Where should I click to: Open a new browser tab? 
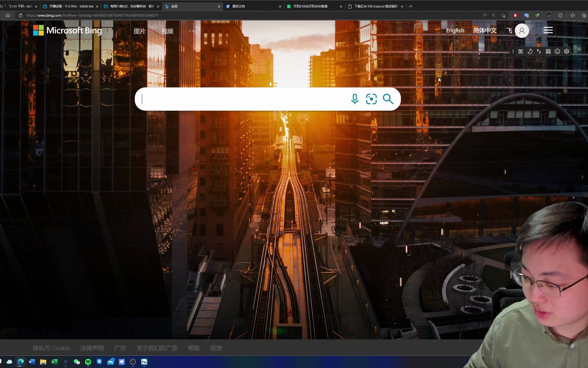coord(411,6)
